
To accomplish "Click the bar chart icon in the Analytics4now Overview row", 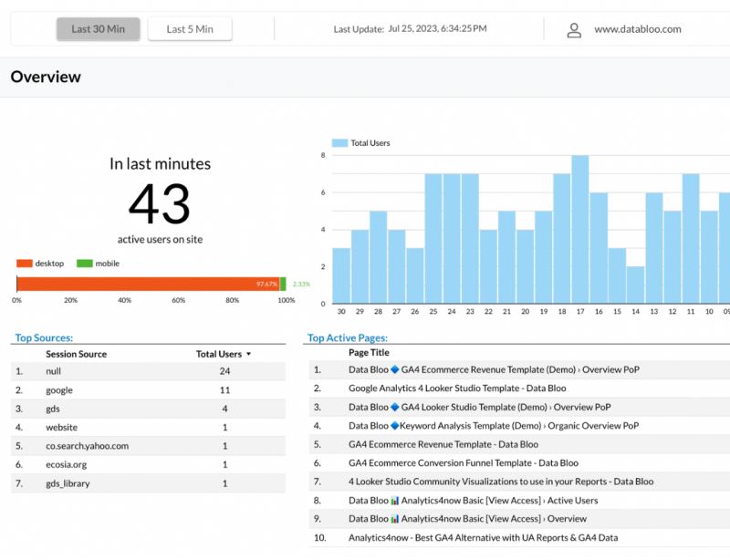I will [x=394, y=518].
